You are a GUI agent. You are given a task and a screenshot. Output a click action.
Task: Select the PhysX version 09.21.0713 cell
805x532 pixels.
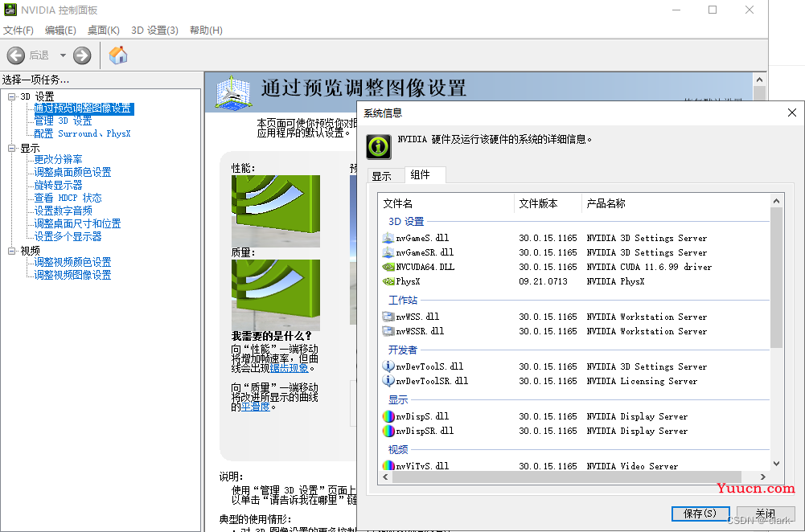tap(543, 281)
